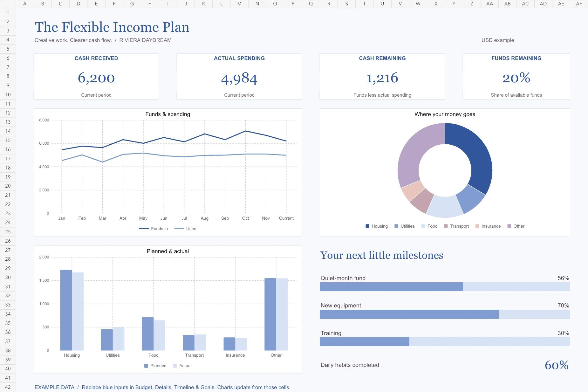Select the Housing planned bar
Image resolution: width=588 pixels, height=392 pixels.
click(66, 310)
